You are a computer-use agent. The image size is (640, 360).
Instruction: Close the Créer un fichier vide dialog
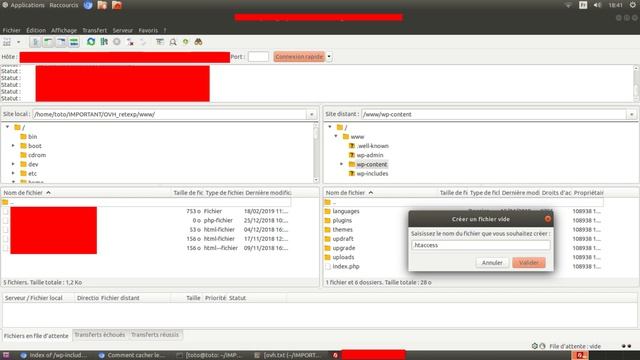pyautogui.click(x=548, y=219)
